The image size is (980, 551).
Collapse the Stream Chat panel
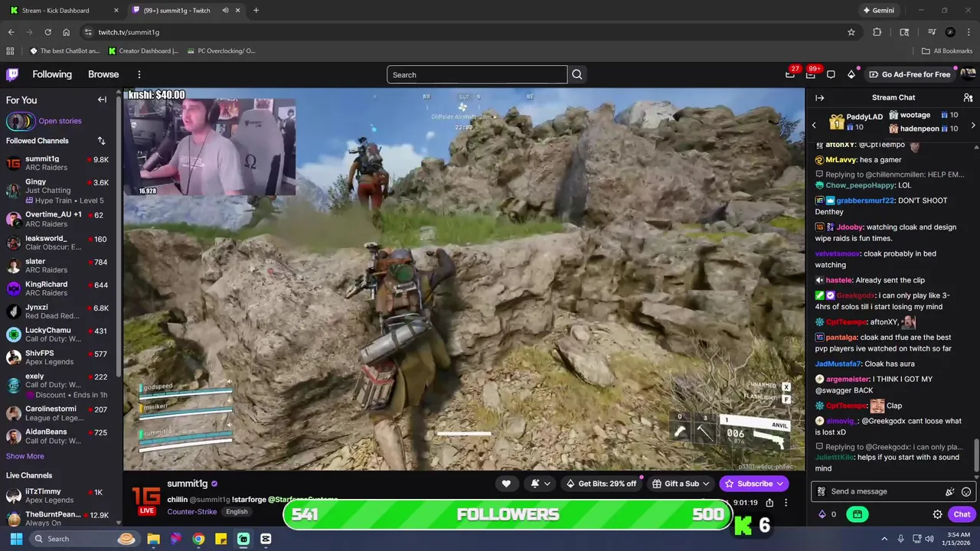point(819,98)
